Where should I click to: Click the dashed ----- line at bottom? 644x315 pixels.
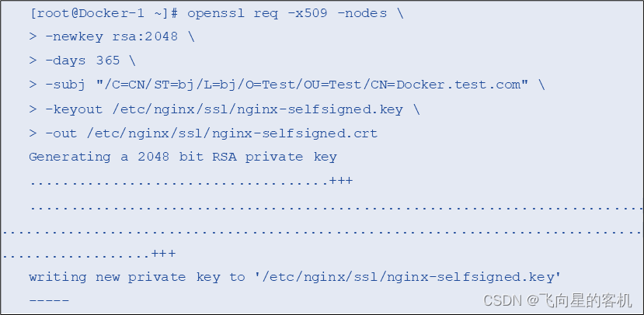[49, 299]
